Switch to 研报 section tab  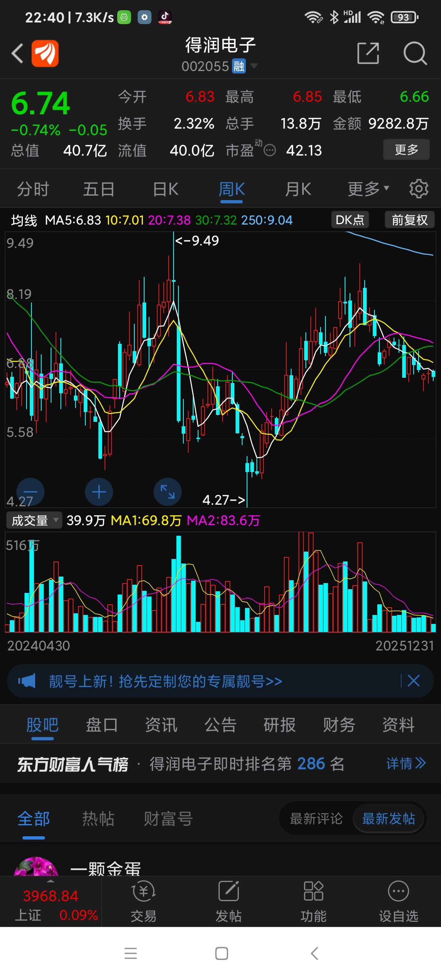(x=280, y=725)
